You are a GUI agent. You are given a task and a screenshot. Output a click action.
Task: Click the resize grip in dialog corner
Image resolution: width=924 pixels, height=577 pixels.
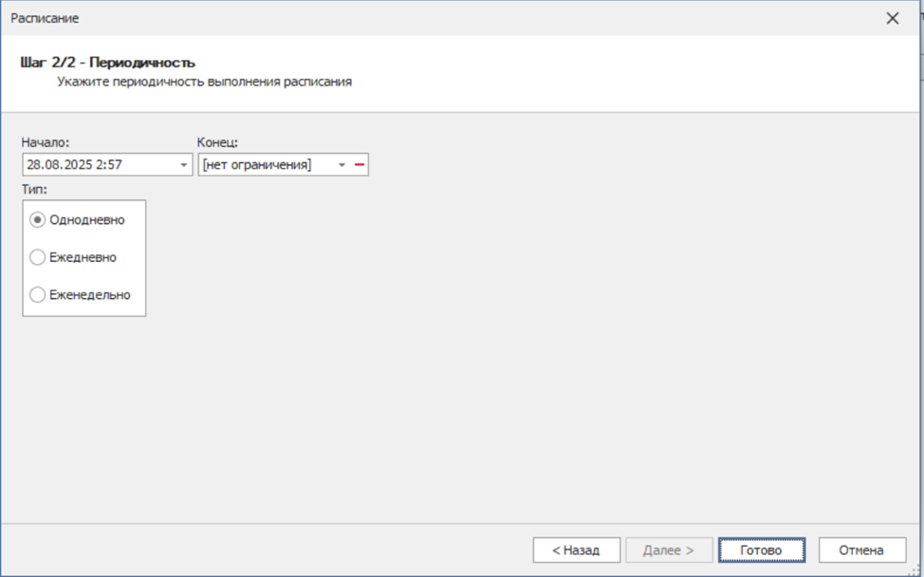(916, 570)
